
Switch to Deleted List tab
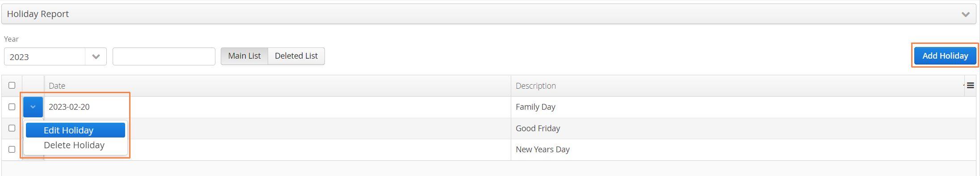point(296,56)
